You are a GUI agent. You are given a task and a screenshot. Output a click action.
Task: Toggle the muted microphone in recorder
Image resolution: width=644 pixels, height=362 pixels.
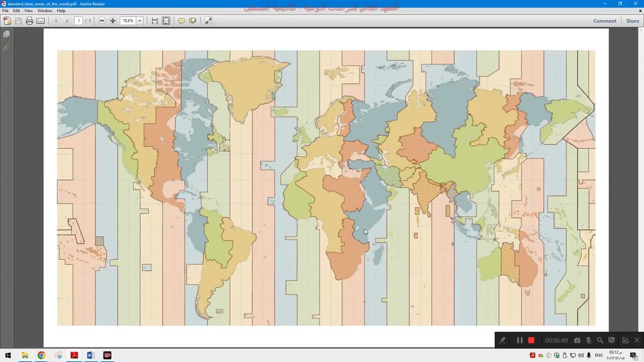[x=589, y=340]
